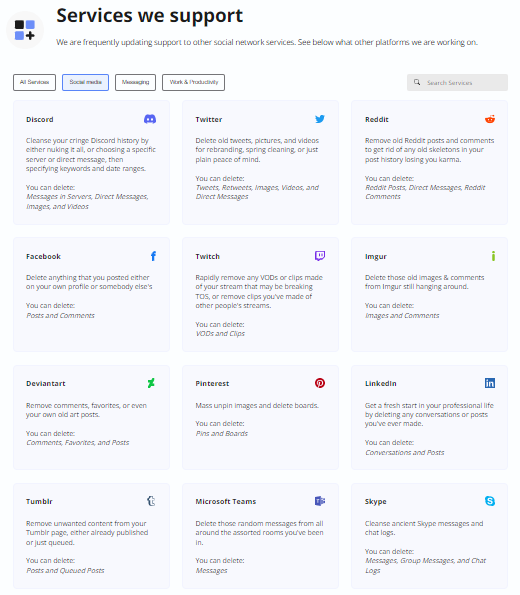Open the Microsoft Teams card title
This screenshot has width=520, height=595.
[x=226, y=502]
